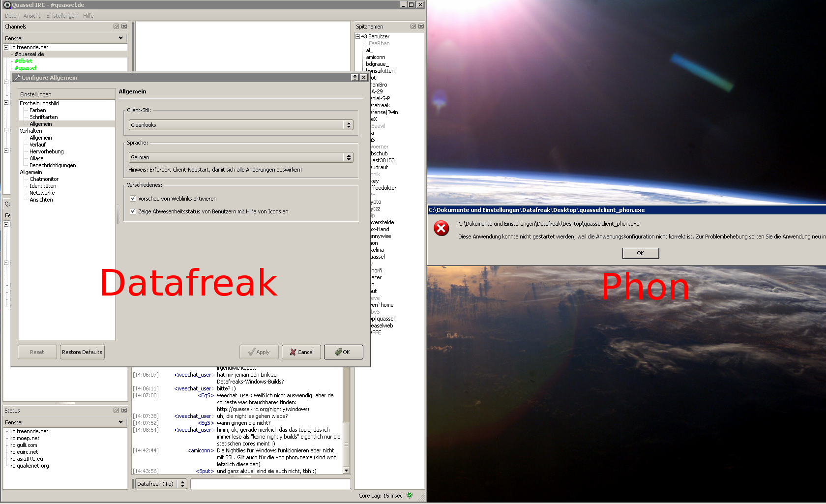826x504 pixels.
Task: Open the Datafreak nick selector dropdown
Action: coord(161,484)
